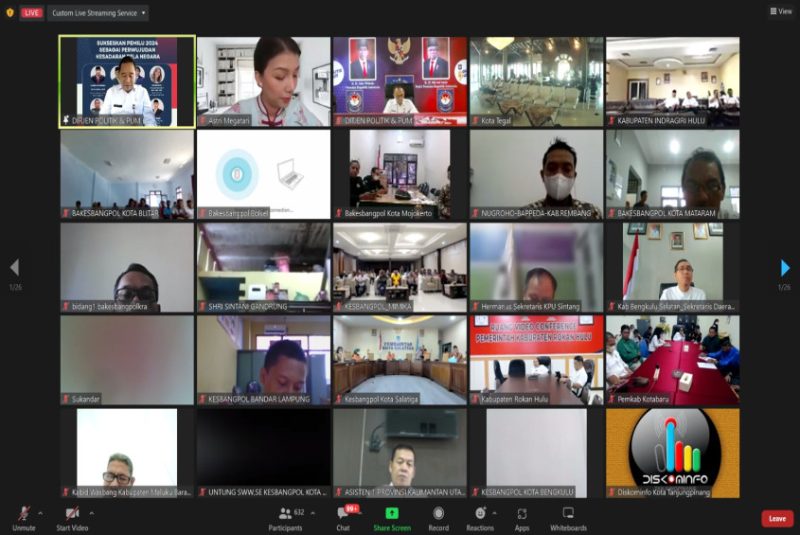This screenshot has width=800, height=535.
Task: Click the Whiteboards label text
Action: coord(568,528)
